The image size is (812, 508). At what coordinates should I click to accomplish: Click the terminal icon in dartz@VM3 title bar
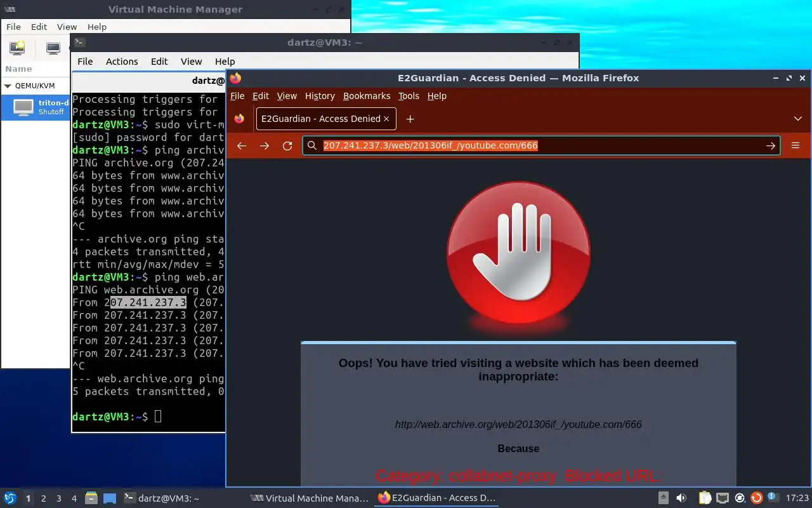point(79,43)
